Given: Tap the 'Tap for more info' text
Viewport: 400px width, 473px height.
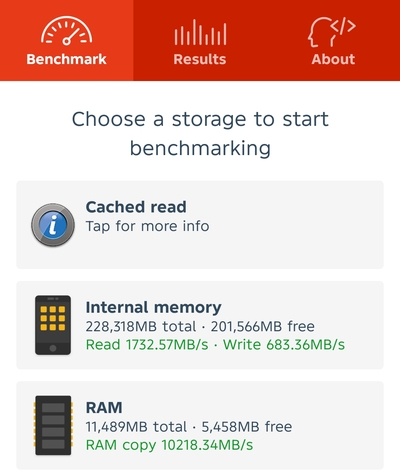Looking at the screenshot, I should 147,226.
